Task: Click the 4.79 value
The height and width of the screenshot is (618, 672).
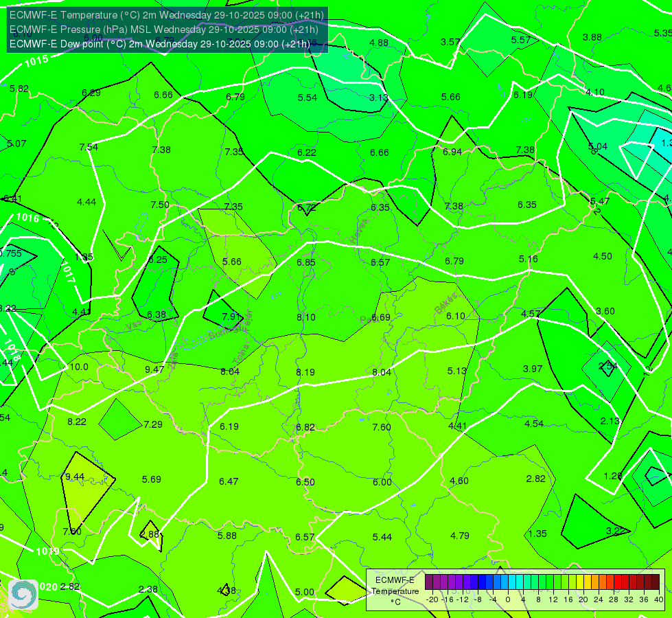Action: click(x=460, y=536)
